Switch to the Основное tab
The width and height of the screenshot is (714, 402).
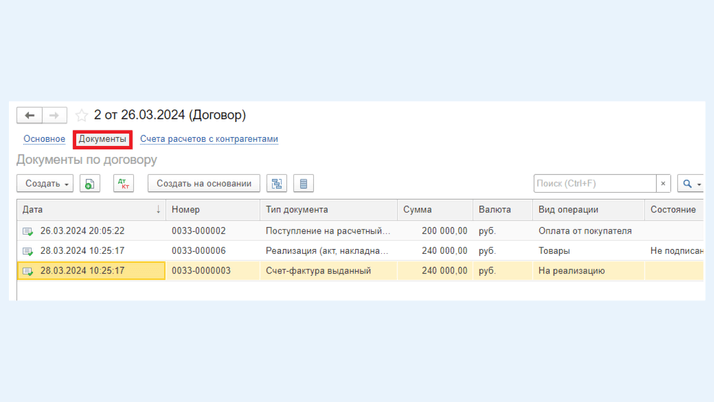pos(44,139)
